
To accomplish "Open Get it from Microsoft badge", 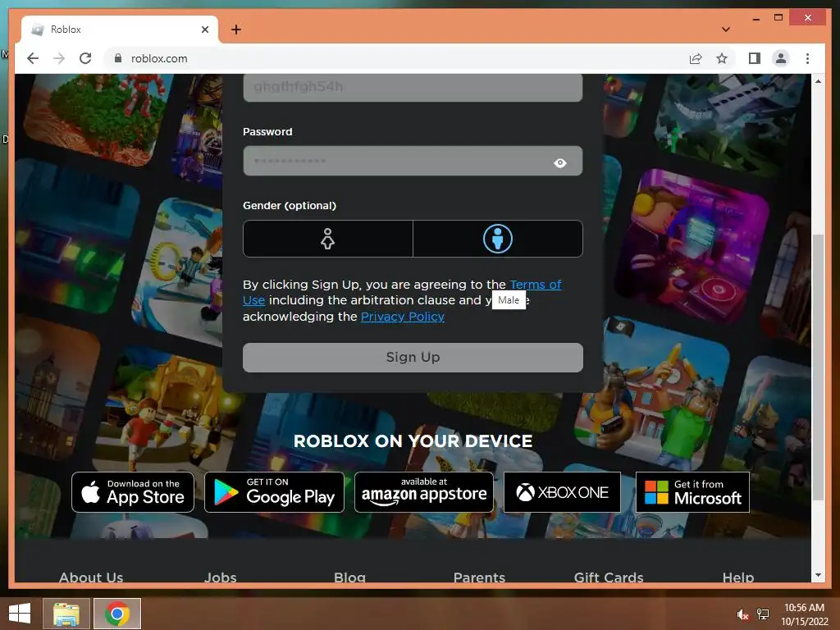I will (x=692, y=492).
